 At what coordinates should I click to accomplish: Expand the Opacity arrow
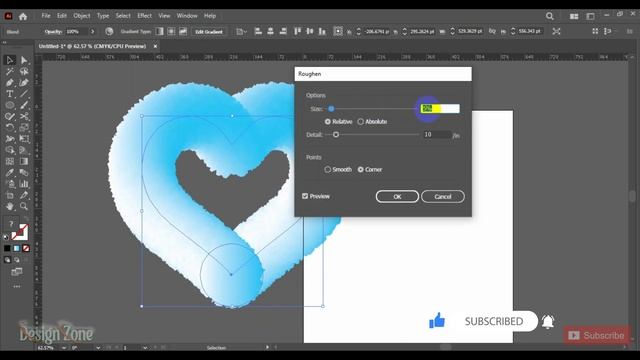click(x=93, y=31)
